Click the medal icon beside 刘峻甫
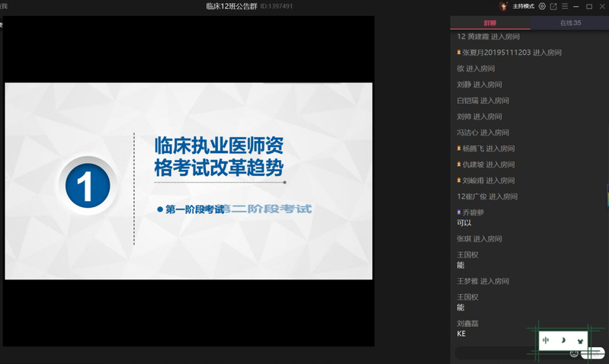This screenshot has height=364, width=609. click(459, 180)
